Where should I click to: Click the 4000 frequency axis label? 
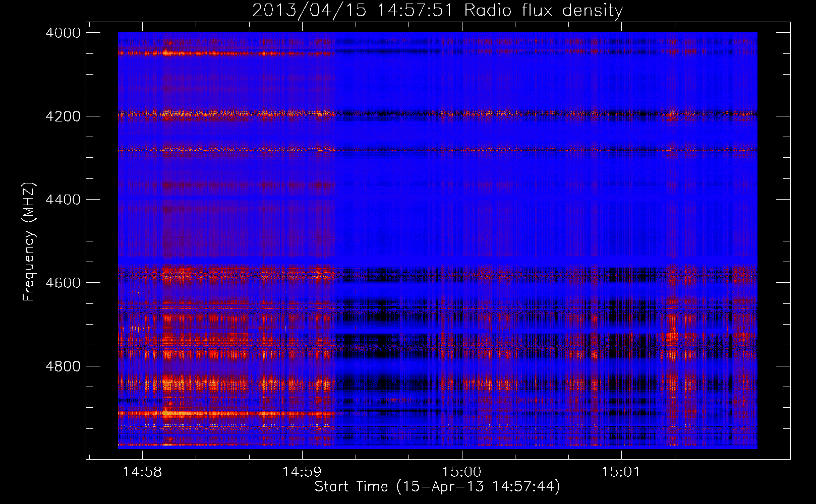[63, 33]
